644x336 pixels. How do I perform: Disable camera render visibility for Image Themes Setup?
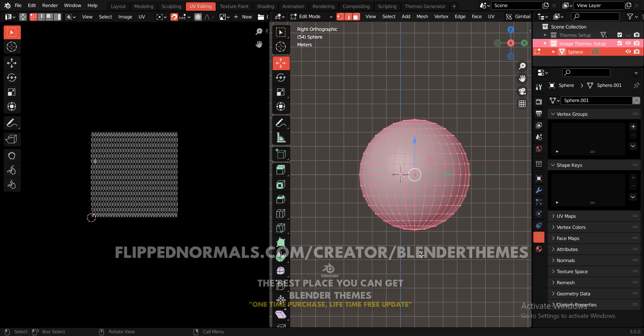click(x=637, y=43)
